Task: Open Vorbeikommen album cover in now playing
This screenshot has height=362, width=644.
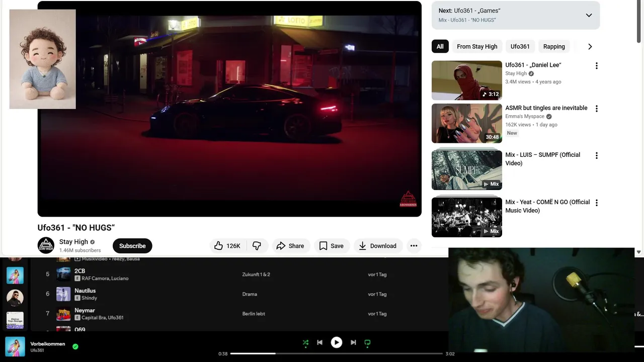Action: pos(15,346)
